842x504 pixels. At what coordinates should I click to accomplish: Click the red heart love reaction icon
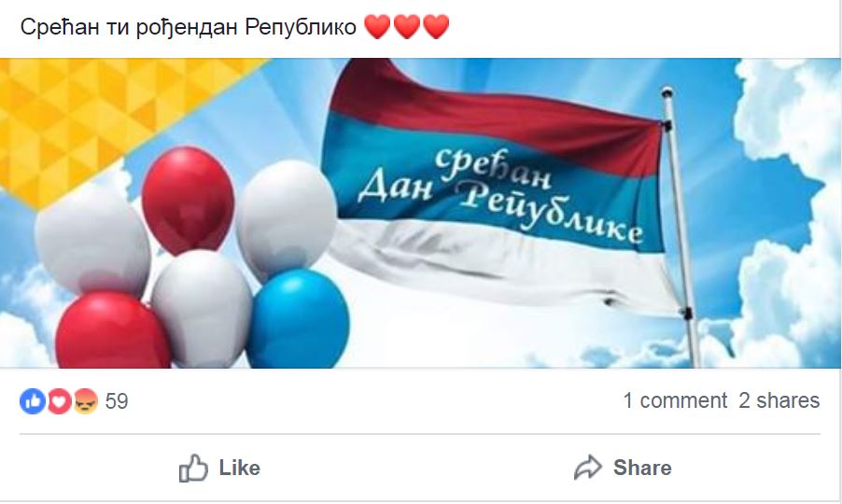coord(60,401)
